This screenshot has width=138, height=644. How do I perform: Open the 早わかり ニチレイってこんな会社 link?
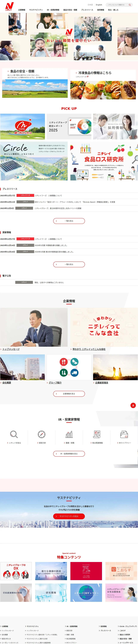(x=89, y=349)
